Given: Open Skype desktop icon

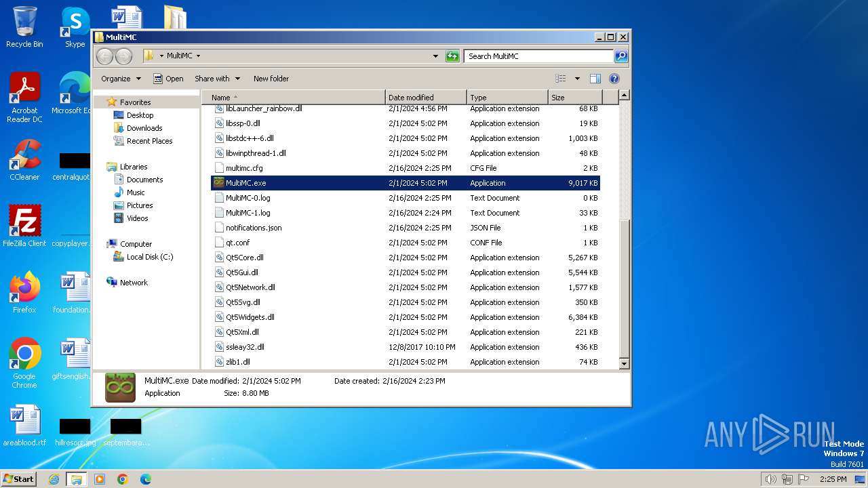Looking at the screenshot, I should pyautogui.click(x=75, y=27).
